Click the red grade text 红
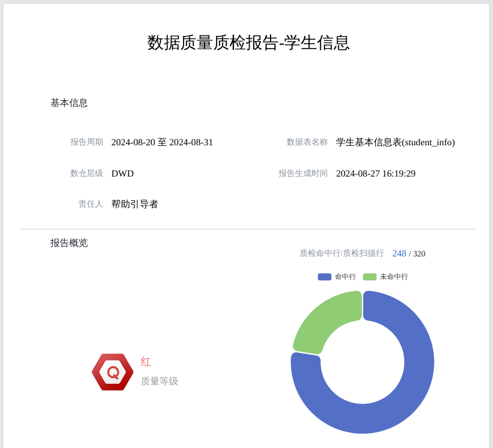The width and height of the screenshot is (493, 448). (146, 362)
